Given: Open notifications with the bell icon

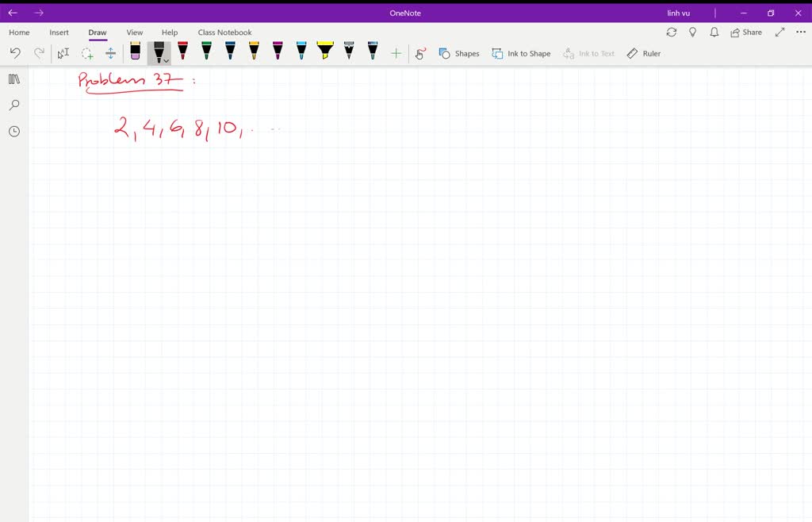Looking at the screenshot, I should pyautogui.click(x=713, y=32).
